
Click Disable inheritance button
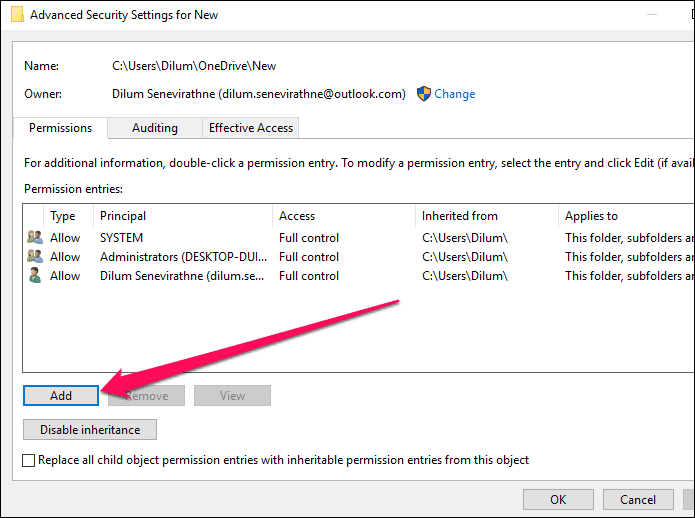click(x=90, y=429)
